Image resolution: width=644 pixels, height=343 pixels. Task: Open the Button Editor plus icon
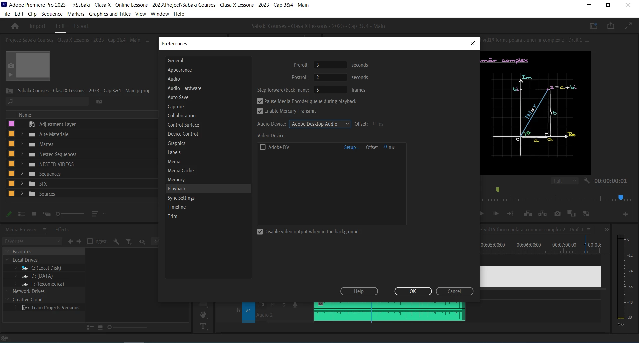(625, 214)
